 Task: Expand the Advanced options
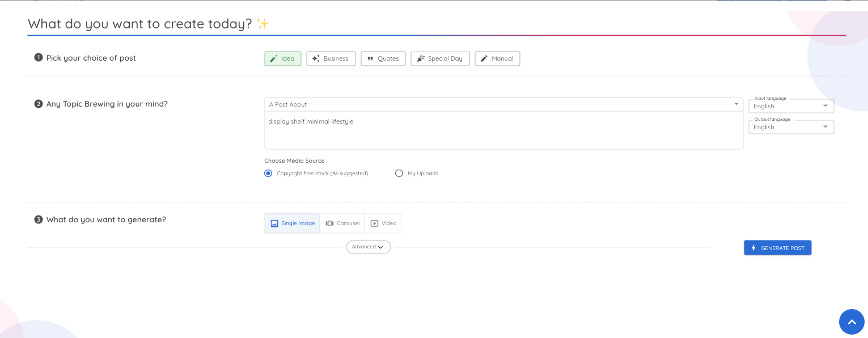click(369, 247)
